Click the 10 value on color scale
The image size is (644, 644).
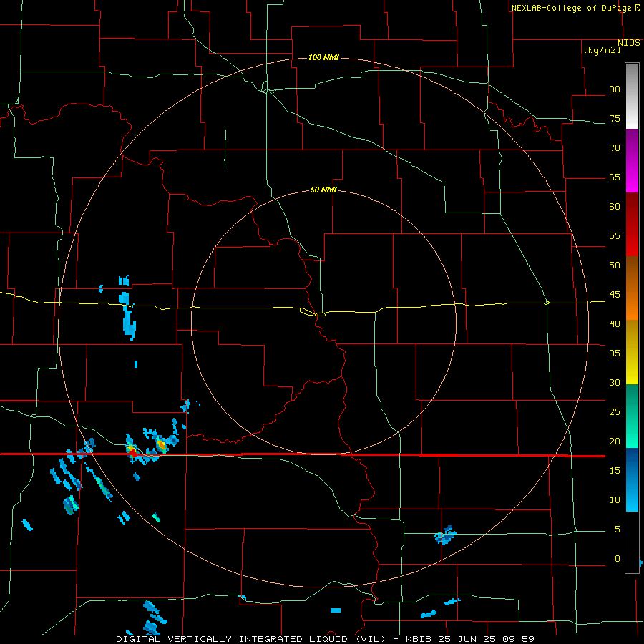(615, 500)
